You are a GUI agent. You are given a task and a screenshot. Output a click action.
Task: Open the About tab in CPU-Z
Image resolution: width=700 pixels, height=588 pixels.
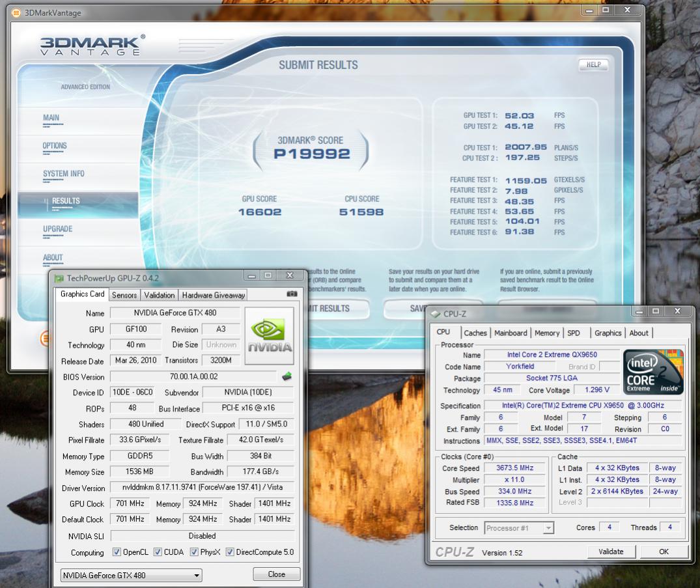coord(639,333)
